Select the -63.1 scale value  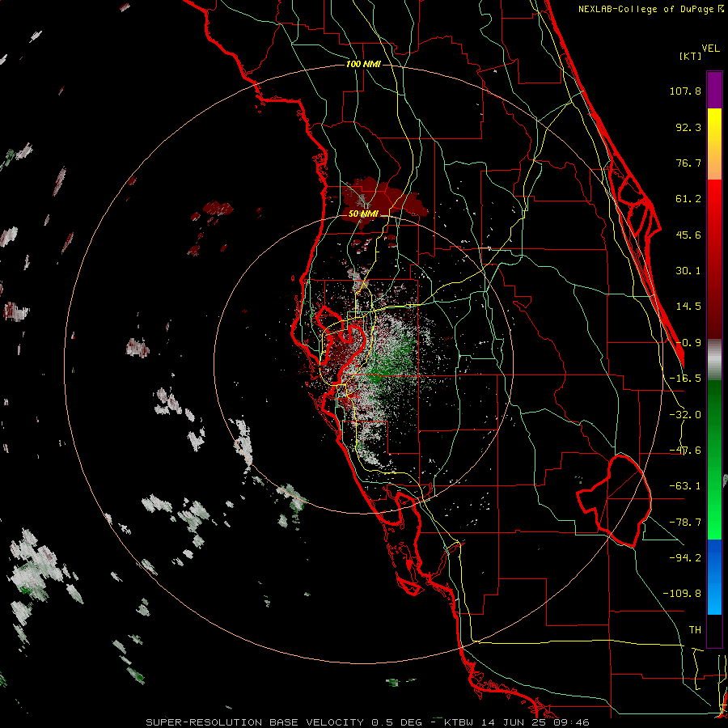coord(685,486)
